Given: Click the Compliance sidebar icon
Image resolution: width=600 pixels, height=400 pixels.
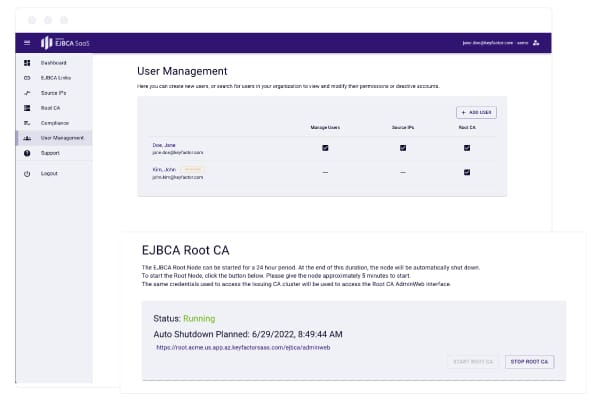Looking at the screenshot, I should click(x=27, y=123).
